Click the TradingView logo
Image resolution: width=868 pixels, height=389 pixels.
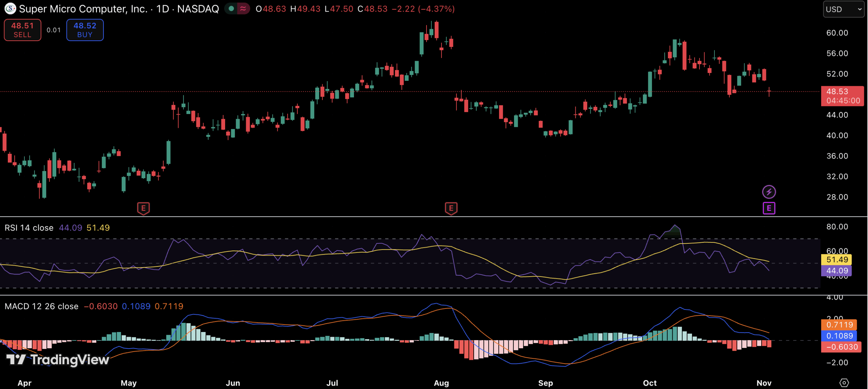coord(58,359)
